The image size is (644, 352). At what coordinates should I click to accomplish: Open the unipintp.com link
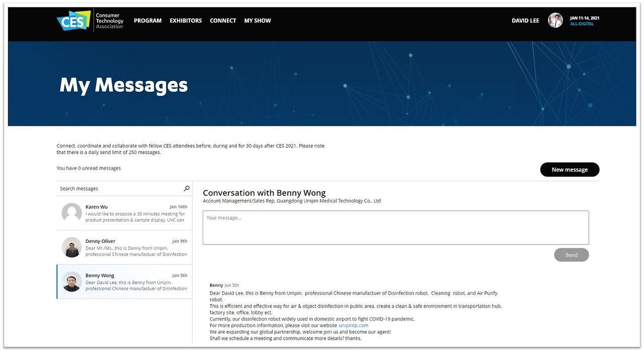353,325
